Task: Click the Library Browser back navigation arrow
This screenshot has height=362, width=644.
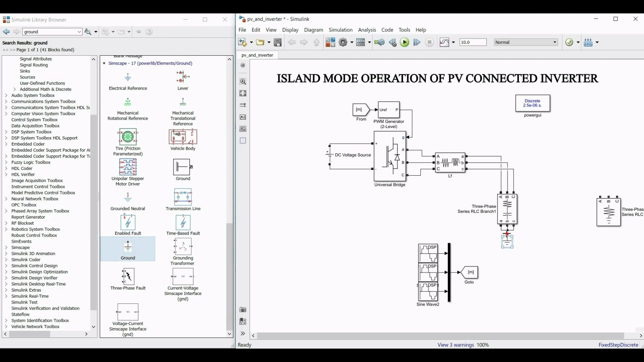Action: (x=7, y=32)
